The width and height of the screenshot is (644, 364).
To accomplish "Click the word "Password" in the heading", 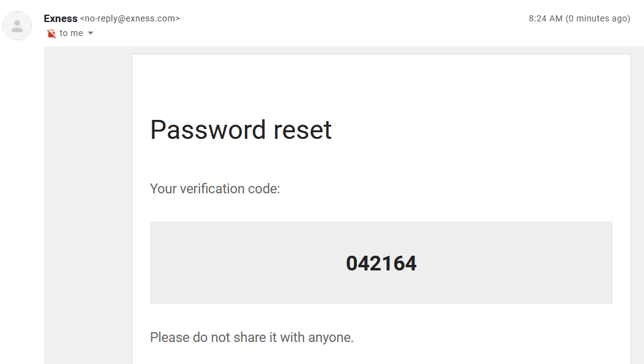I will click(200, 130).
